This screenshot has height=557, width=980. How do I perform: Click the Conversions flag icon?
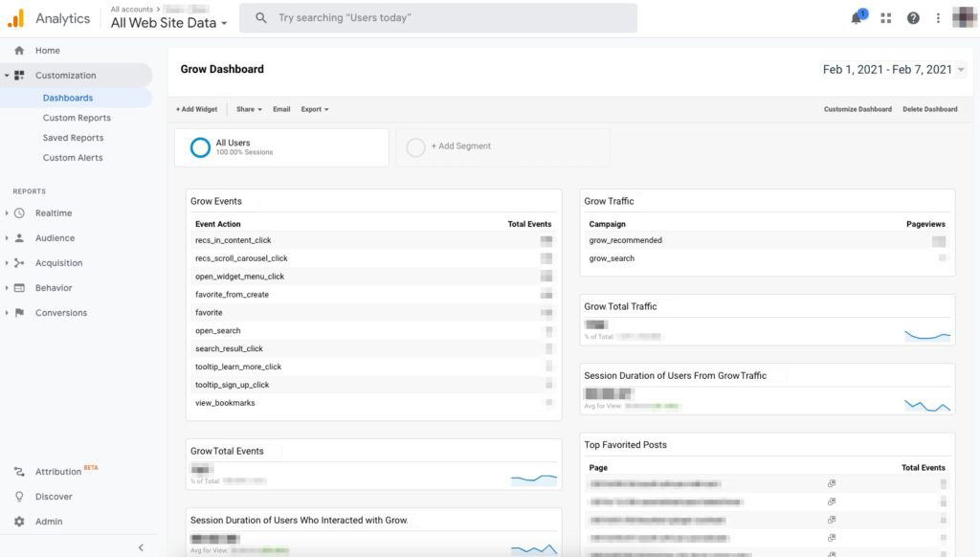[x=17, y=312]
